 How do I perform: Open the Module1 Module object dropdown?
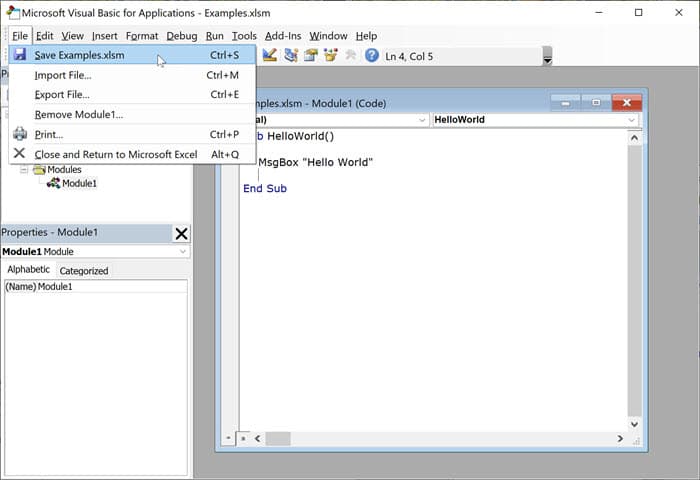click(183, 251)
